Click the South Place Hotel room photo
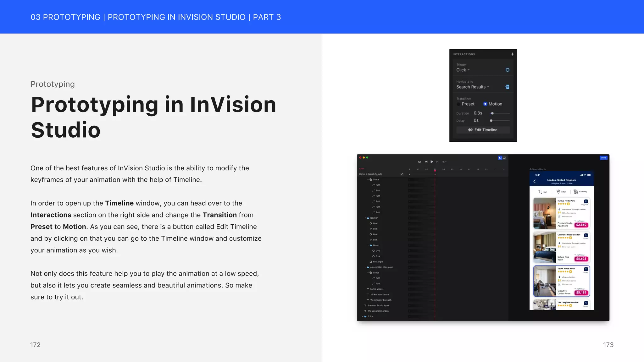644x362 pixels. (x=545, y=281)
